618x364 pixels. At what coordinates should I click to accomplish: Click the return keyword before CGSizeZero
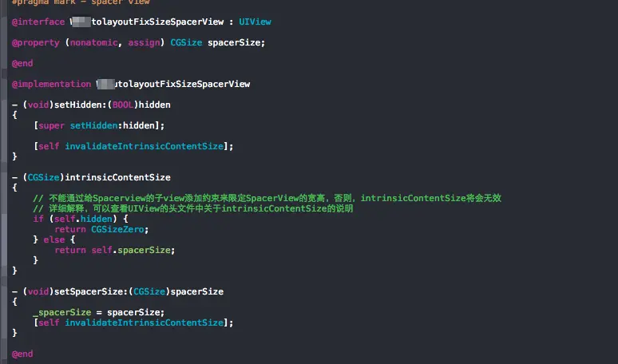69,230
